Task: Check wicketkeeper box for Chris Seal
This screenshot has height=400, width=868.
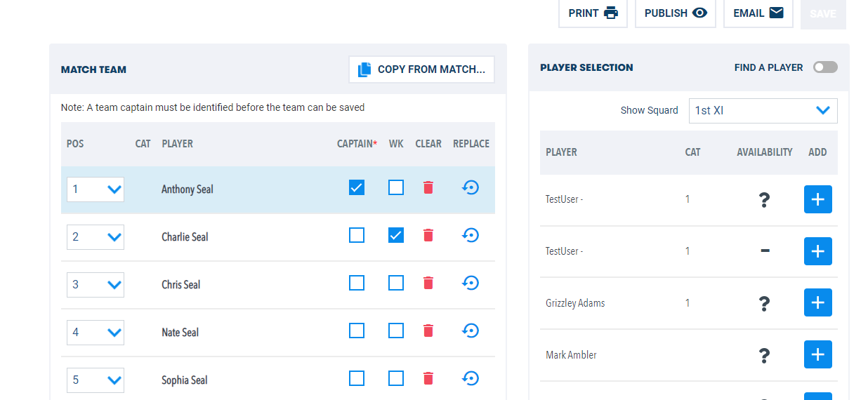Action: tap(396, 283)
